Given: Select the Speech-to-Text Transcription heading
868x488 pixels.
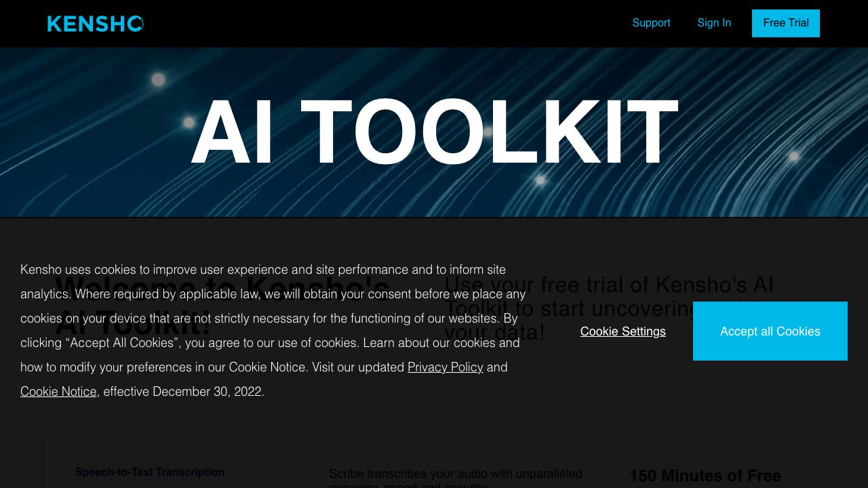Looking at the screenshot, I should tap(150, 472).
